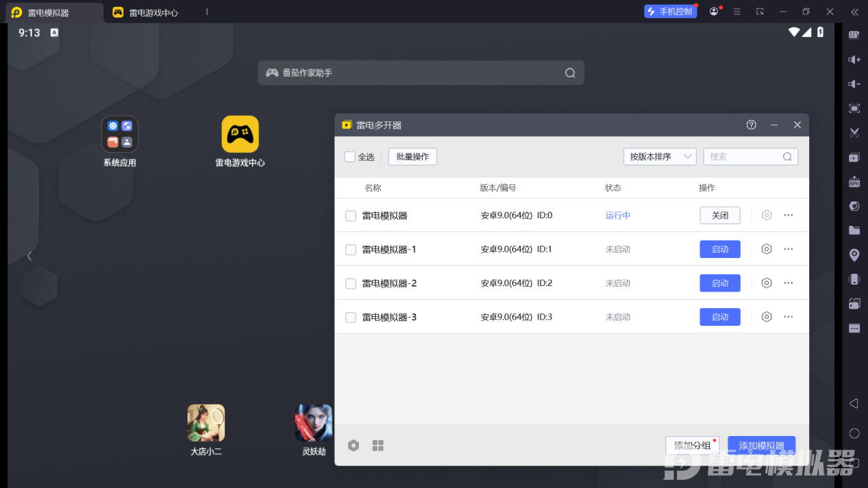Click the 搜索 field in multi-opener
The width and height of the screenshot is (868, 488).
tap(744, 157)
